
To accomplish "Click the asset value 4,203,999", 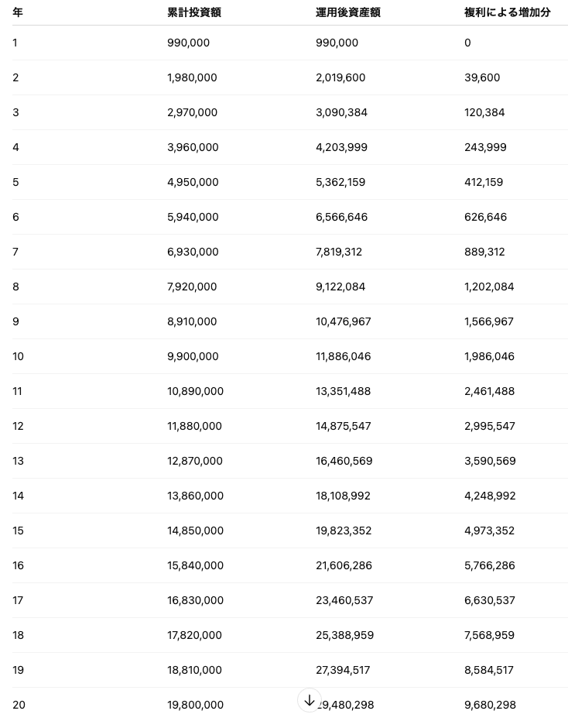I will pos(341,147).
